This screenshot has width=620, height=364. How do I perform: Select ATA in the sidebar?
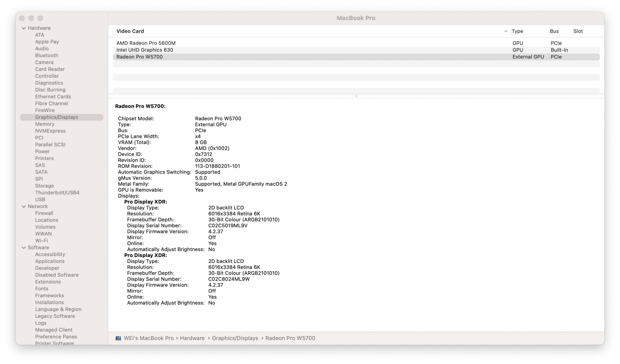[40, 35]
